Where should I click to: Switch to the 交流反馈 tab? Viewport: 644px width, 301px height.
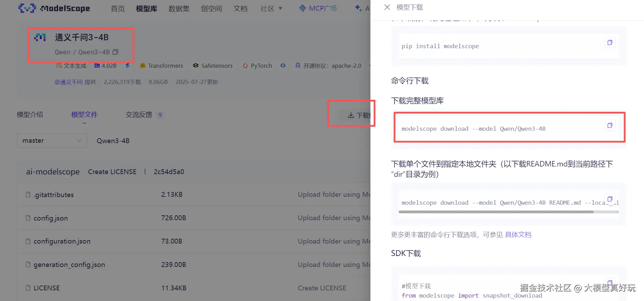(139, 115)
